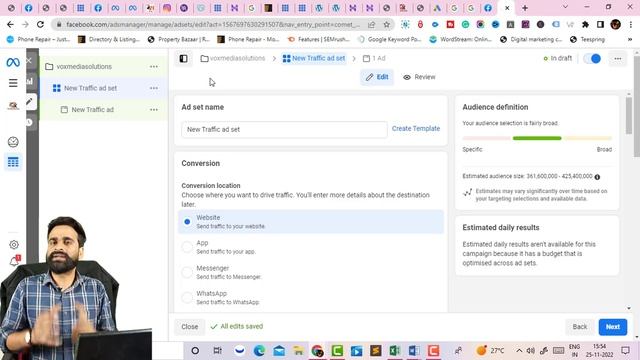Open Google Keyword Planner bookmark
The image size is (640, 360).
(x=389, y=40)
